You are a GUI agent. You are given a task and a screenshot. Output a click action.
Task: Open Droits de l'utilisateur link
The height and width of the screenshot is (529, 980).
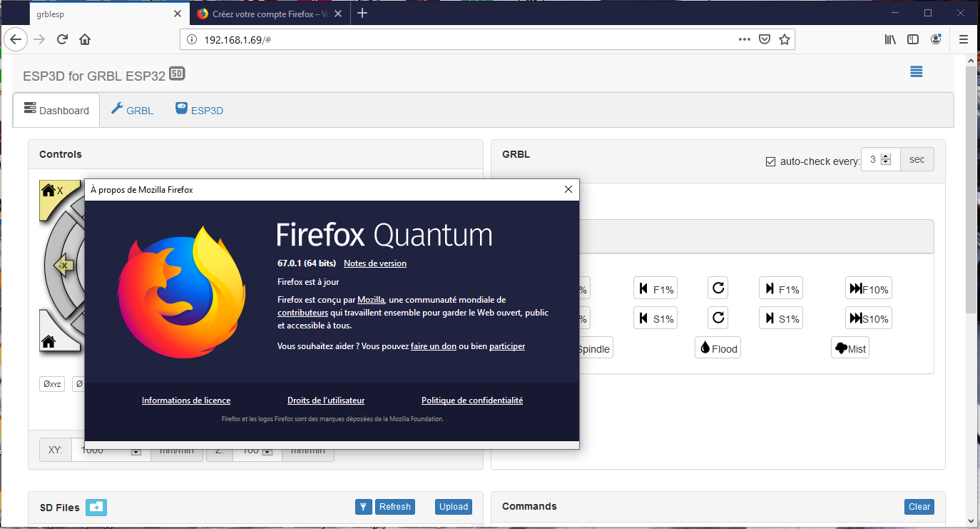[x=326, y=400]
